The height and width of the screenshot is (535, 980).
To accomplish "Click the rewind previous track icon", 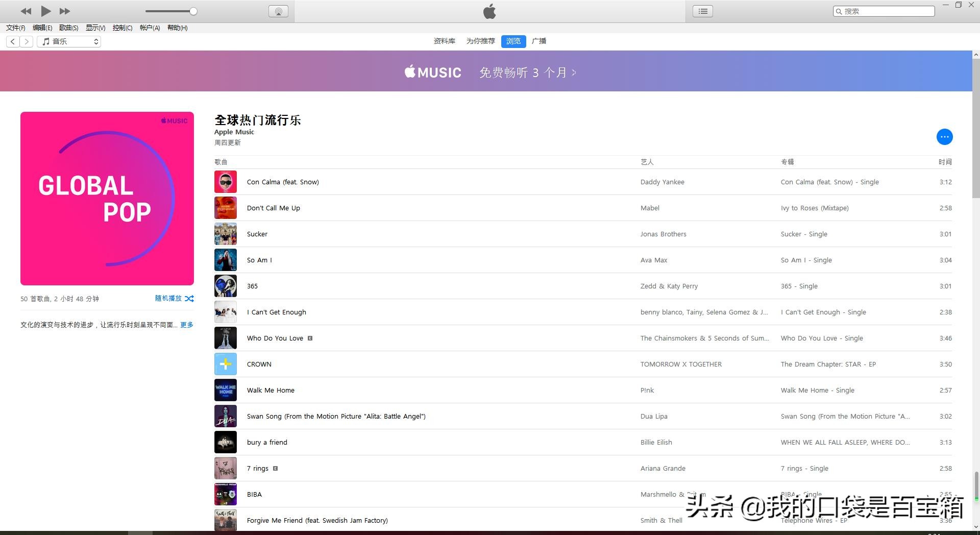I will (x=26, y=11).
